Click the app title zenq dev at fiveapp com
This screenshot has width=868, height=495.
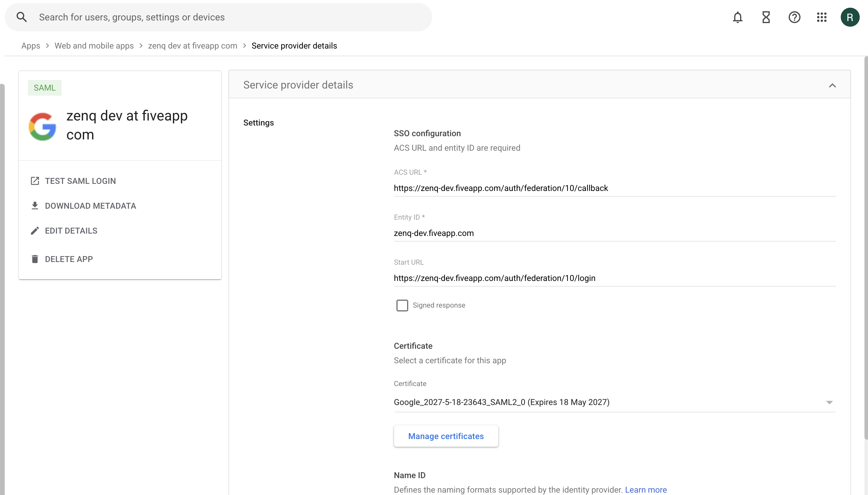pos(127,125)
